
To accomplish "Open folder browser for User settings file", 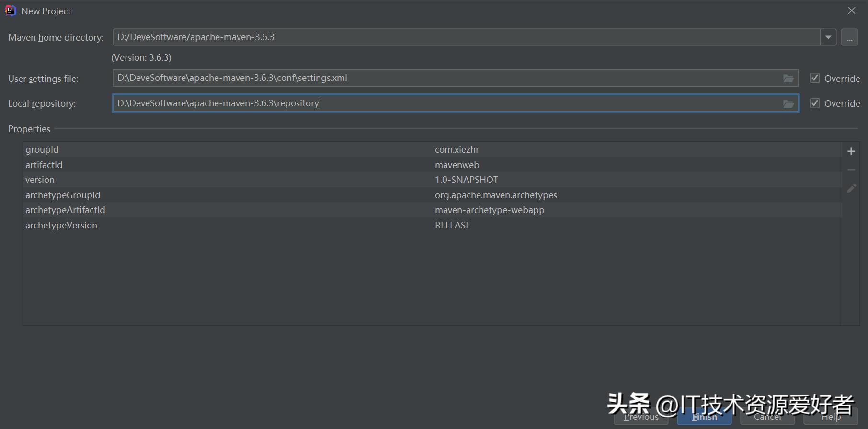I will click(x=788, y=79).
